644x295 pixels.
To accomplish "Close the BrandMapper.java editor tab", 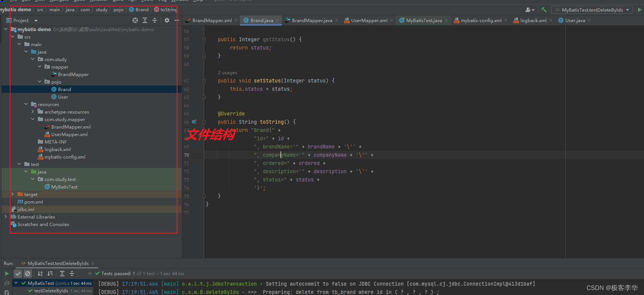I will 337,20.
